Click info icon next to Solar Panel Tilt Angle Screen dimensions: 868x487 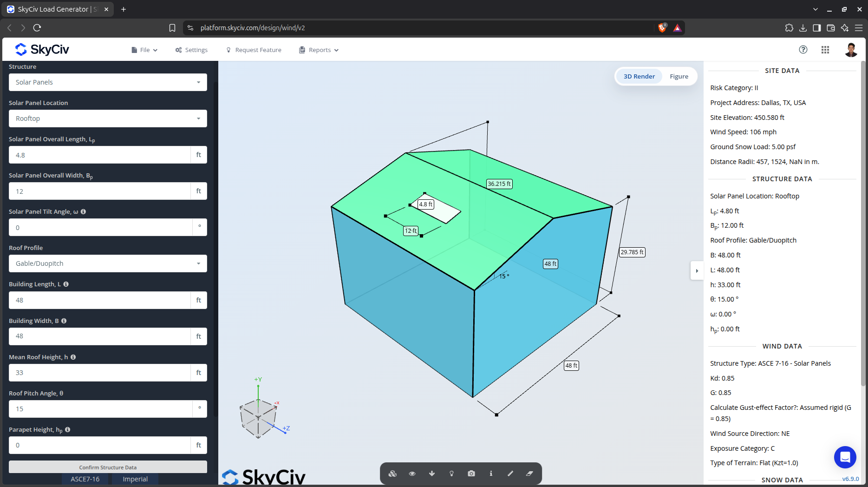pos(84,211)
